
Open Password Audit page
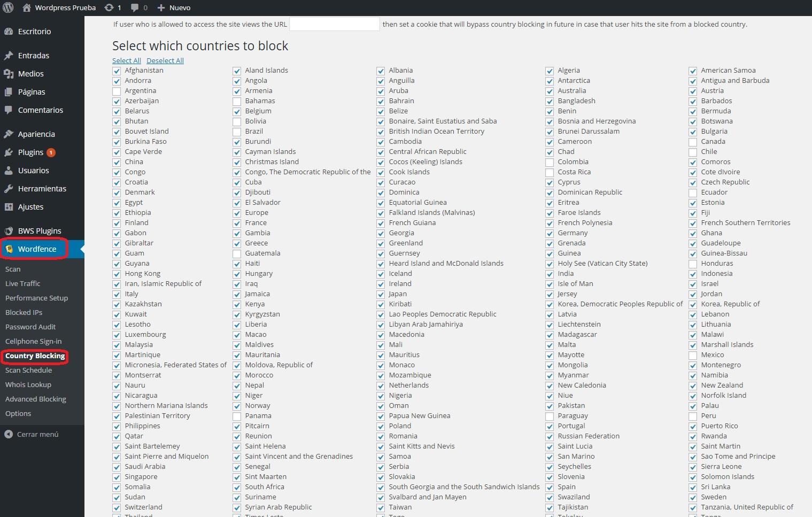[x=30, y=327]
